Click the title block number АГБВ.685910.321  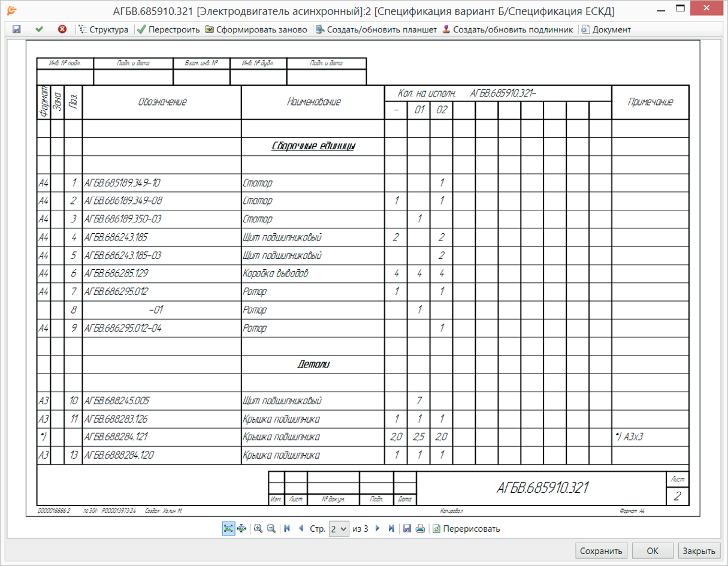542,488
